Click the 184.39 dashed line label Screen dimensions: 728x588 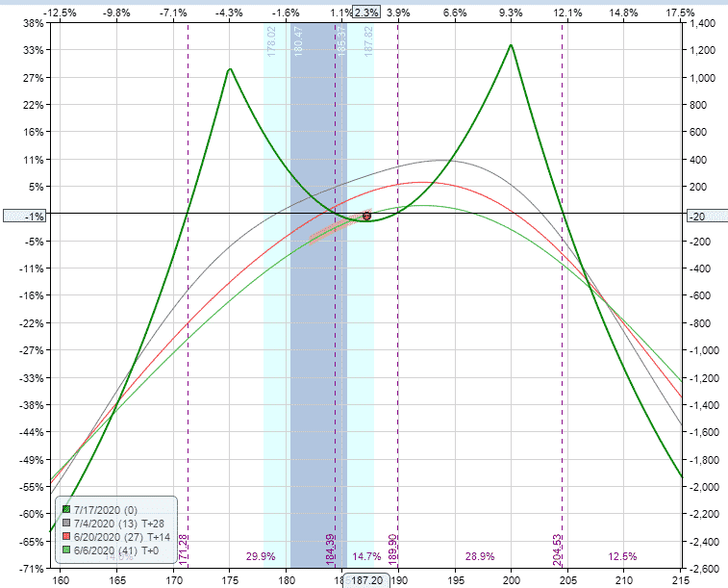click(331, 549)
